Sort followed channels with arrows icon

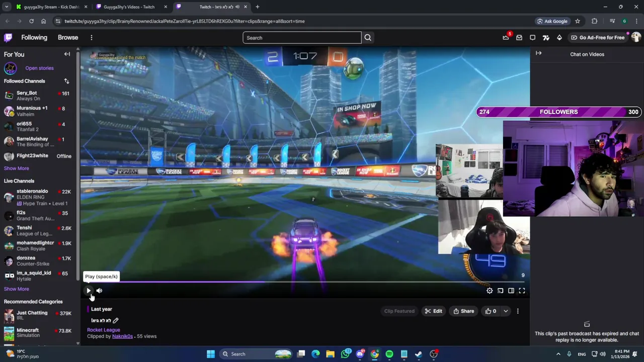click(66, 81)
